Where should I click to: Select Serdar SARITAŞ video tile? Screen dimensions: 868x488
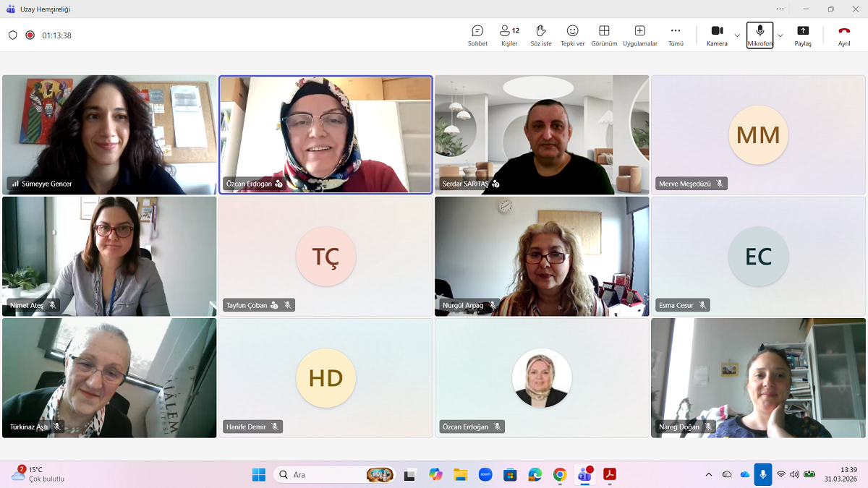pyautogui.click(x=542, y=134)
